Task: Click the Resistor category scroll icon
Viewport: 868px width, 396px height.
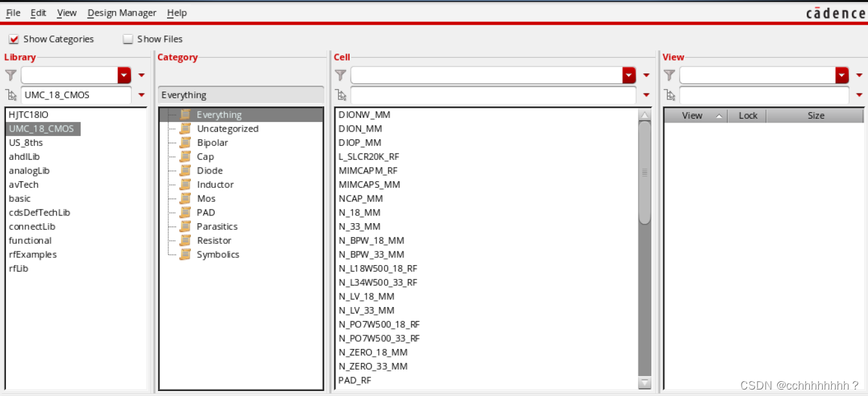Action: pos(186,241)
